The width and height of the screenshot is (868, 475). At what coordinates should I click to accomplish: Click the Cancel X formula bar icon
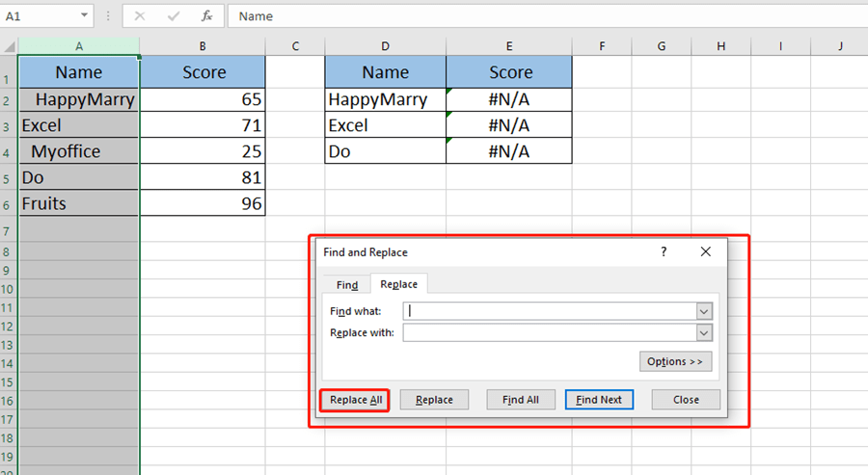140,16
